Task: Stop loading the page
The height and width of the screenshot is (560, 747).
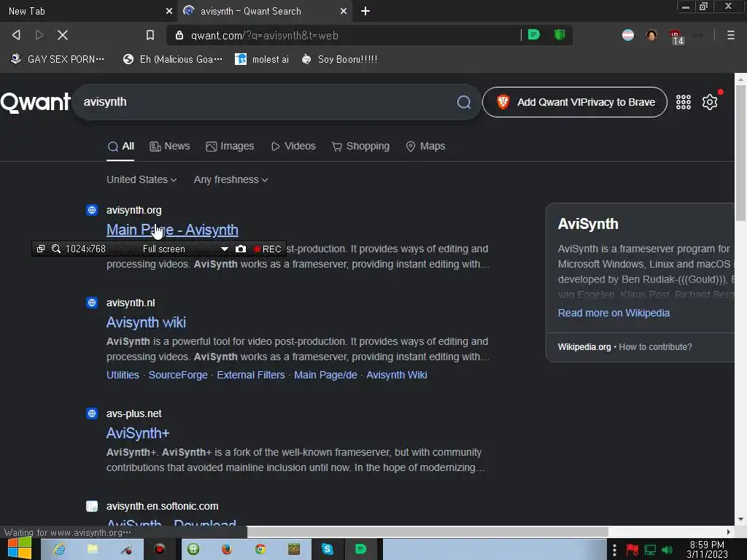Action: tap(63, 35)
